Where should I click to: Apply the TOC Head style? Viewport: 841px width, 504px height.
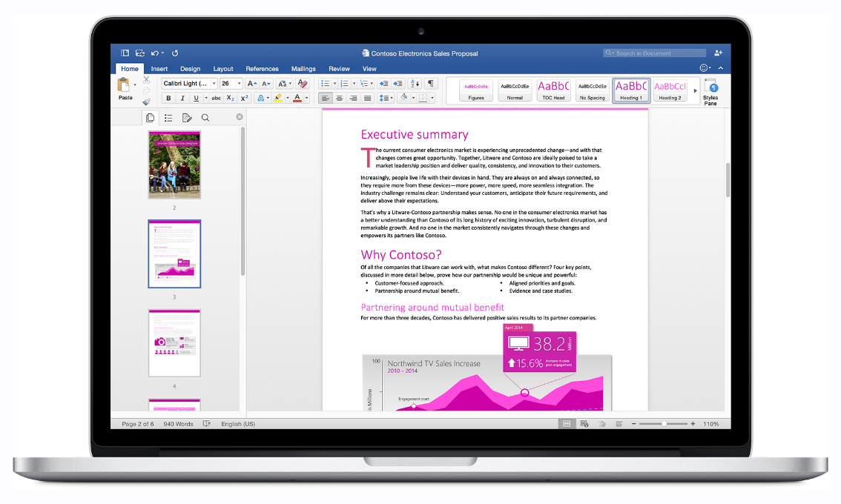553,90
